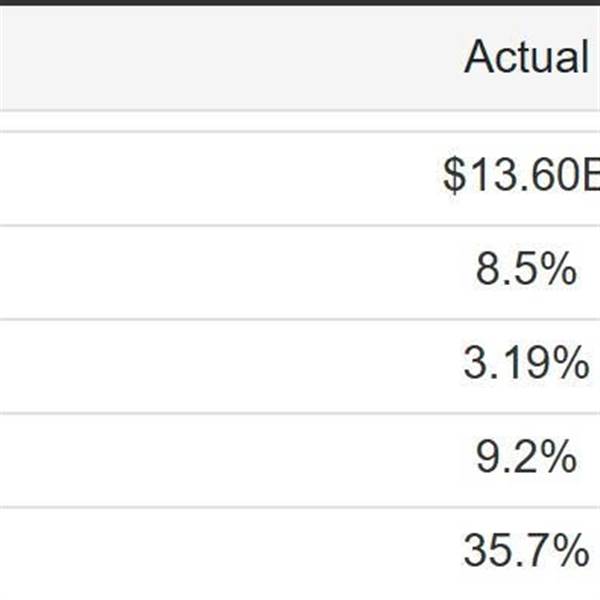
Task: Click the Actual column header
Action: (x=526, y=58)
